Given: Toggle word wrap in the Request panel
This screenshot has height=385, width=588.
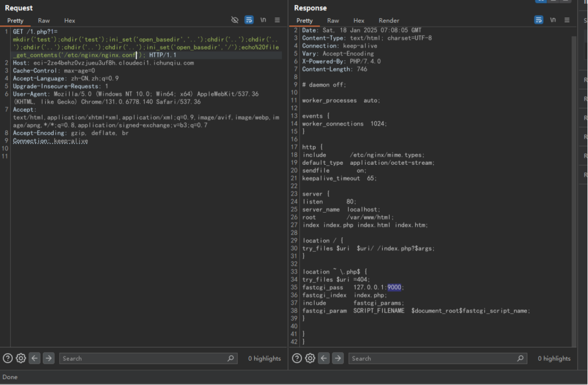Looking at the screenshot, I should (x=249, y=20).
